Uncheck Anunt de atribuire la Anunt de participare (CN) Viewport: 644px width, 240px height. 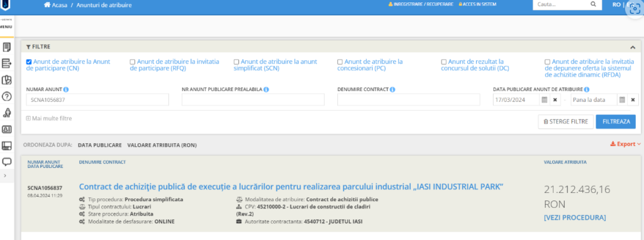[29, 62]
